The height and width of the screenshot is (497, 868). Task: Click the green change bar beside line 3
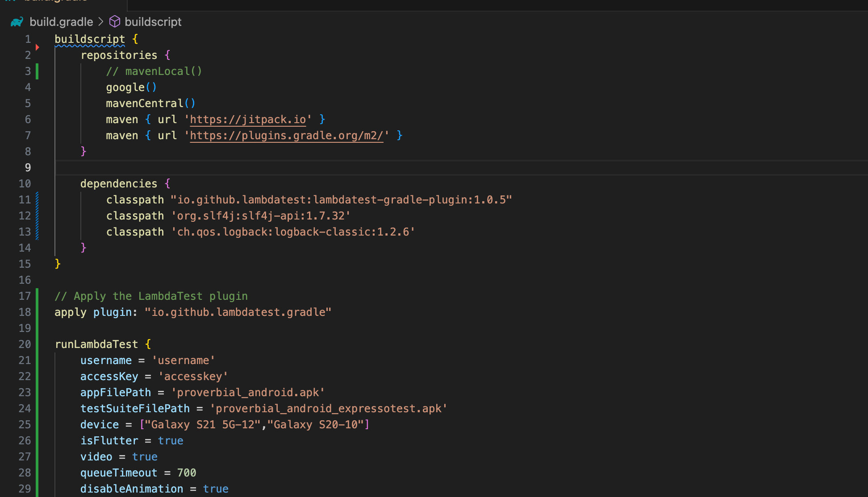37,71
